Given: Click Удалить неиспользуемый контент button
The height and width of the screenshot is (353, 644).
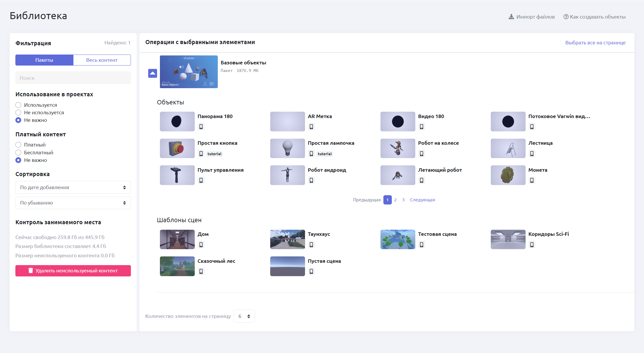Looking at the screenshot, I should click(73, 271).
